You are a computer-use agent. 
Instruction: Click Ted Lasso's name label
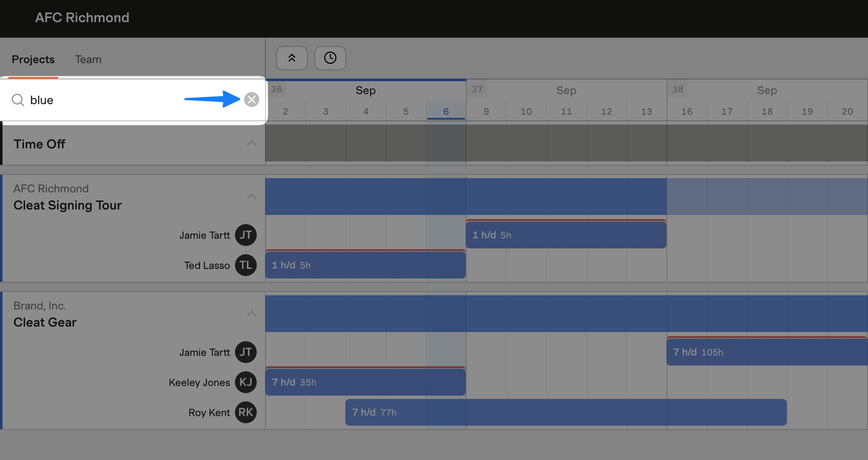coord(207,266)
